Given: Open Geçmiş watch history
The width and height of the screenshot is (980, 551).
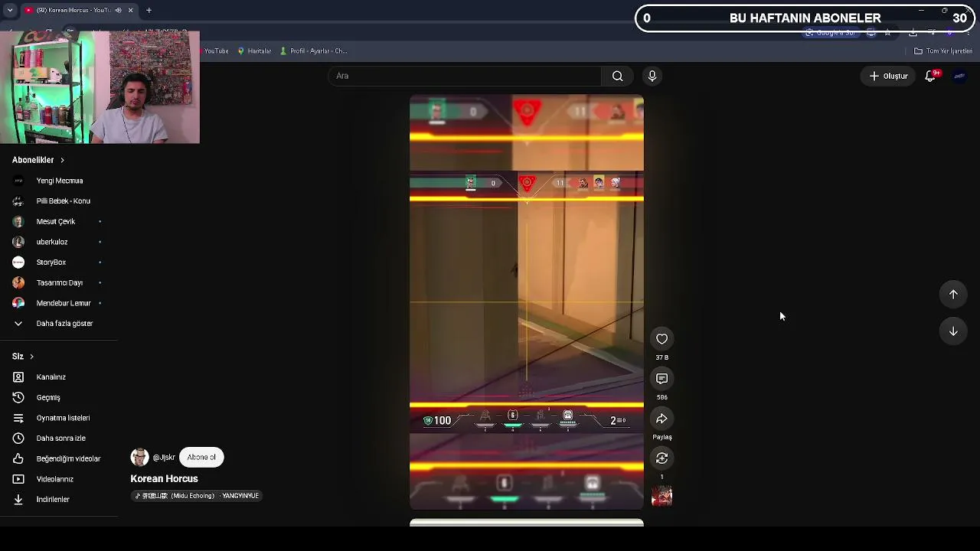Looking at the screenshot, I should point(59,398).
